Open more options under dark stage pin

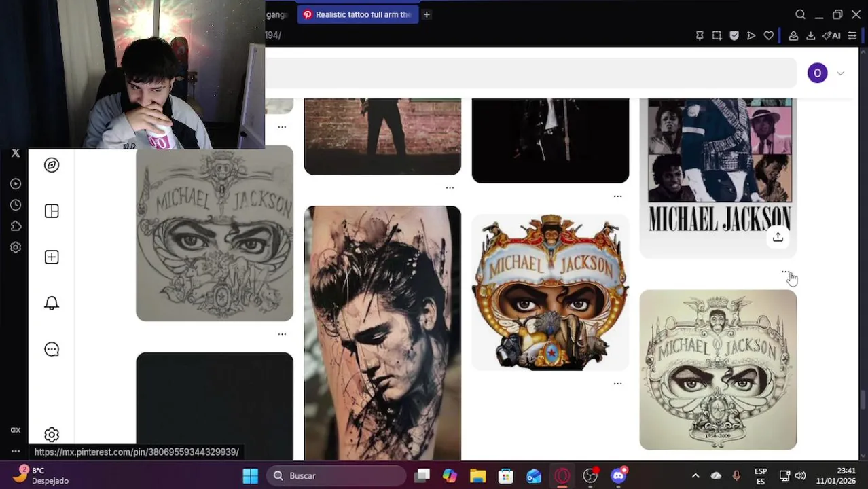pyautogui.click(x=617, y=196)
